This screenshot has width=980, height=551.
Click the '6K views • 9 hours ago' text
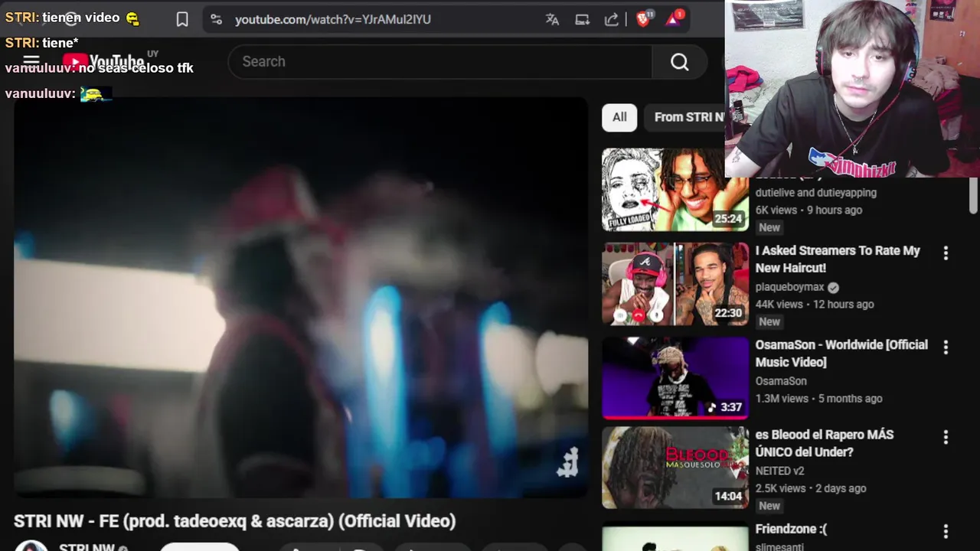[x=808, y=210]
